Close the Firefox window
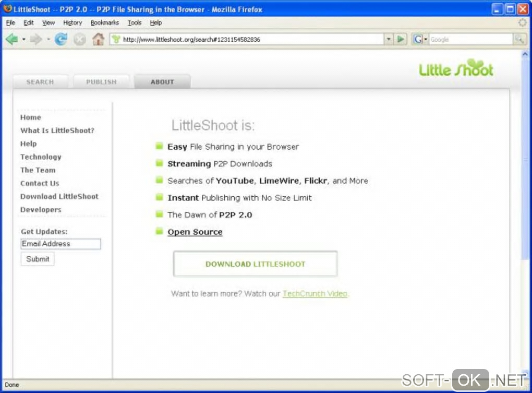 (523, 9)
